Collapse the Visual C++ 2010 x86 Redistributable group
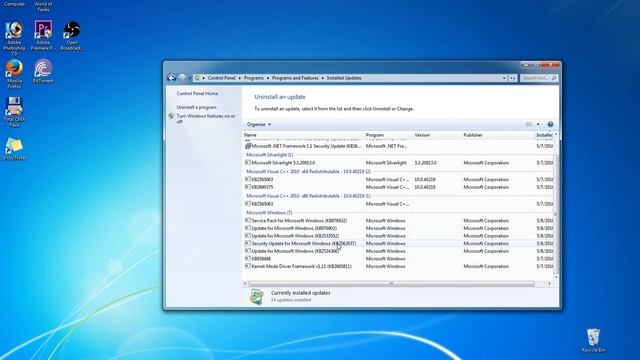Image resolution: width=640 pixels, height=360 pixels. point(308,196)
